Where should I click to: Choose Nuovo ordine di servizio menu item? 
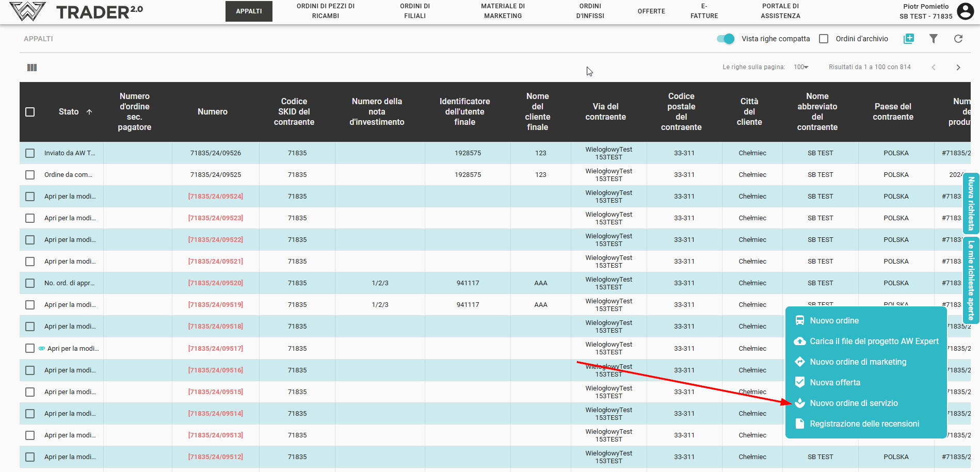tap(854, 403)
